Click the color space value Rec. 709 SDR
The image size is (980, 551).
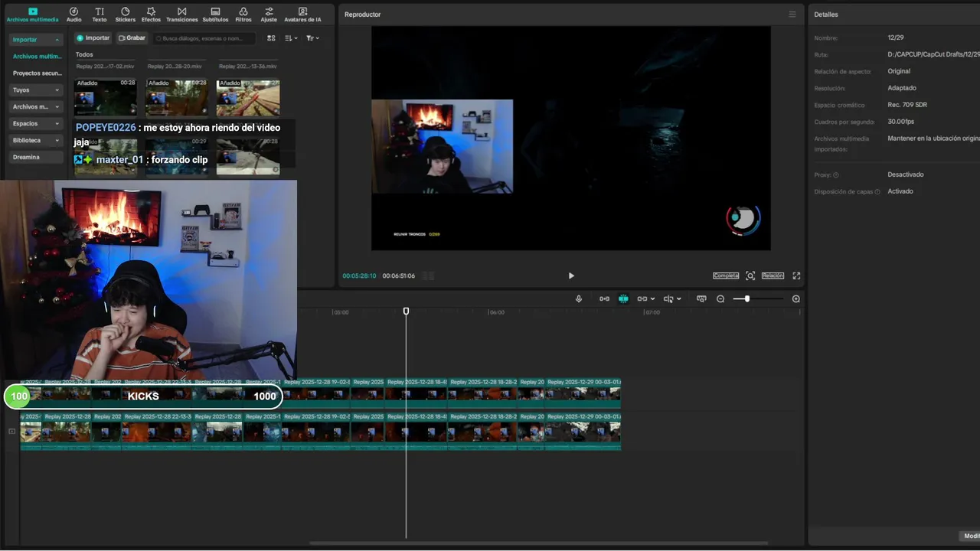coord(907,105)
